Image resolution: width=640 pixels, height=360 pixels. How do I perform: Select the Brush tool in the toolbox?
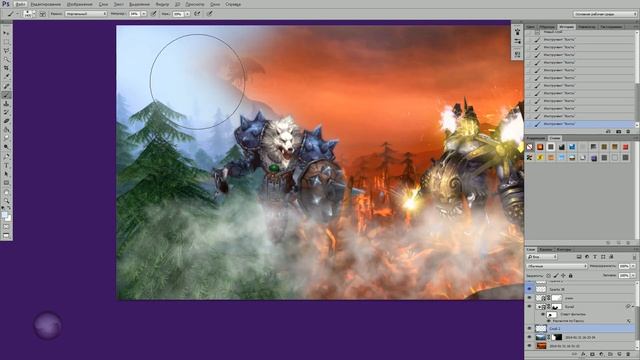6,95
